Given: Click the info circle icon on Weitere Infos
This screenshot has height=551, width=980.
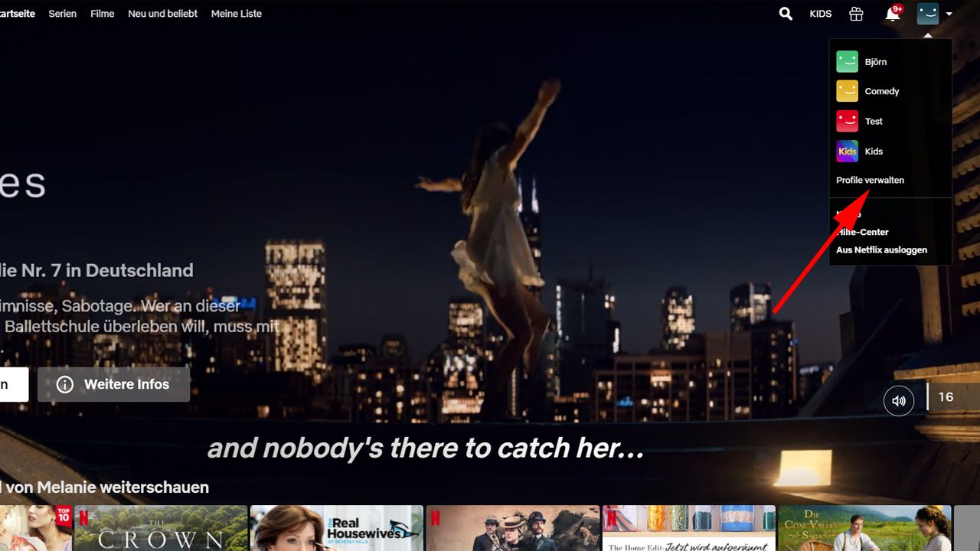Looking at the screenshot, I should [65, 384].
